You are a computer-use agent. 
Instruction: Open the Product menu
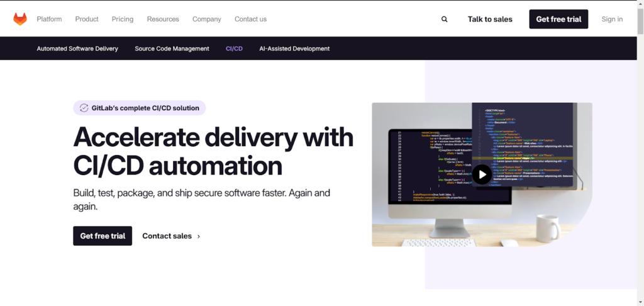87,19
